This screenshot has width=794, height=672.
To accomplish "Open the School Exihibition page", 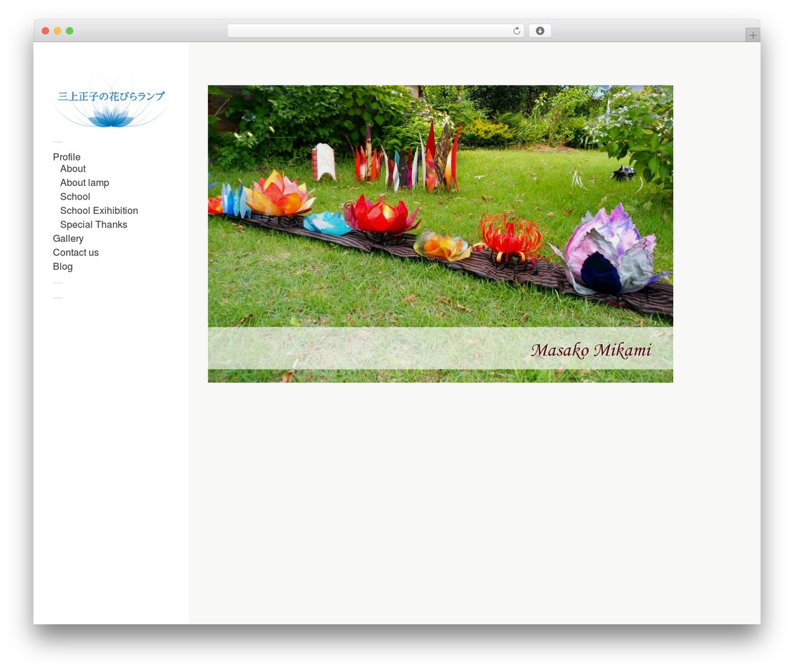I will (x=99, y=211).
